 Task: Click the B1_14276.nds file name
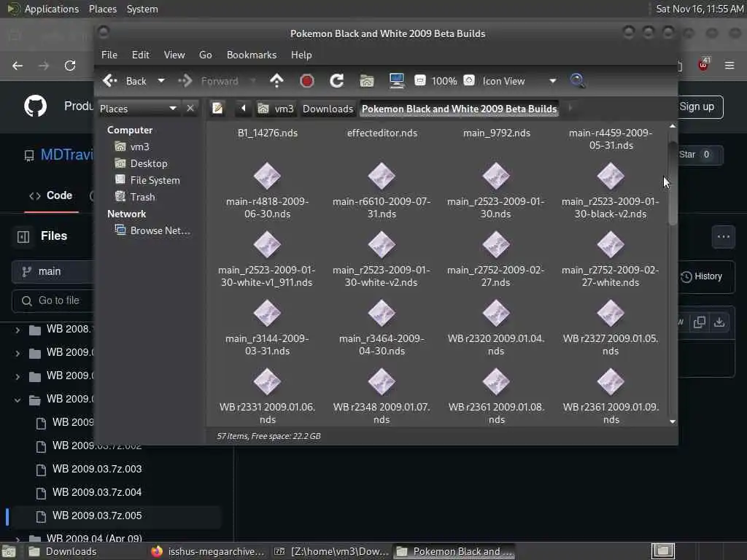pyautogui.click(x=267, y=133)
